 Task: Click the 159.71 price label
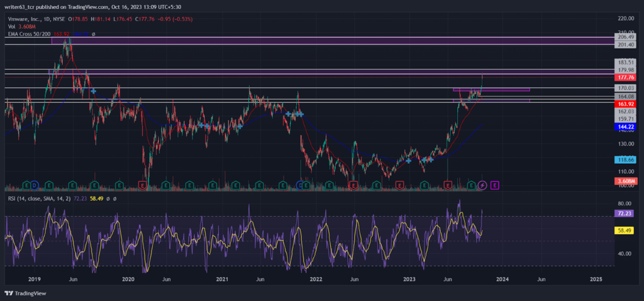[x=625, y=119]
